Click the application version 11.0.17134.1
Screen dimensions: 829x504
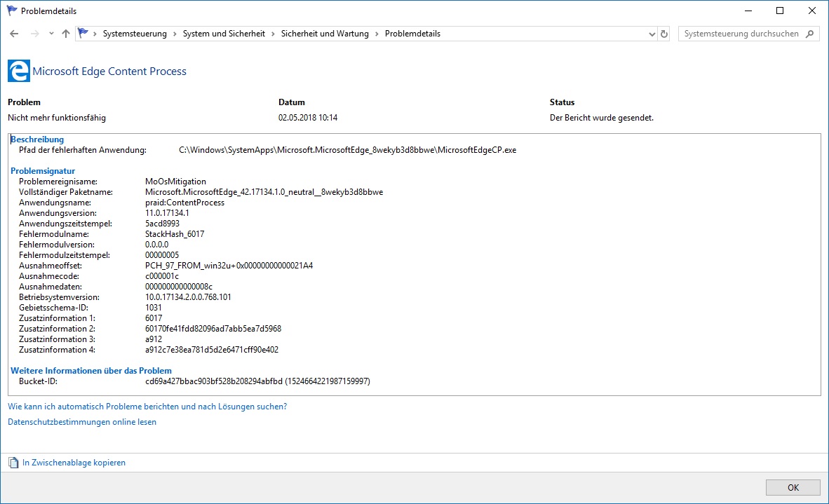click(167, 213)
